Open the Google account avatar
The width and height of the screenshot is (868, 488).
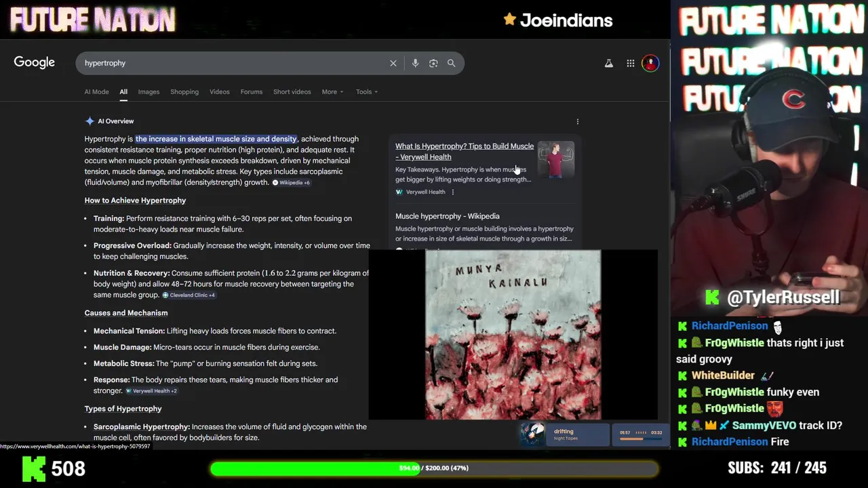point(650,63)
